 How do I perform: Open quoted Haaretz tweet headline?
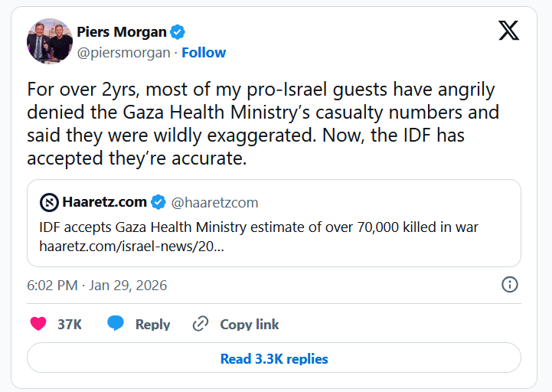tap(259, 227)
